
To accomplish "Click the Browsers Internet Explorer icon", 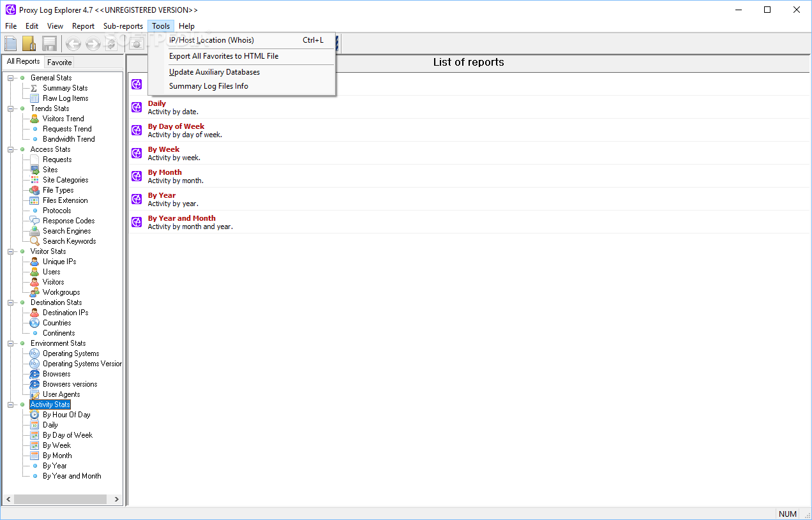I will click(34, 374).
